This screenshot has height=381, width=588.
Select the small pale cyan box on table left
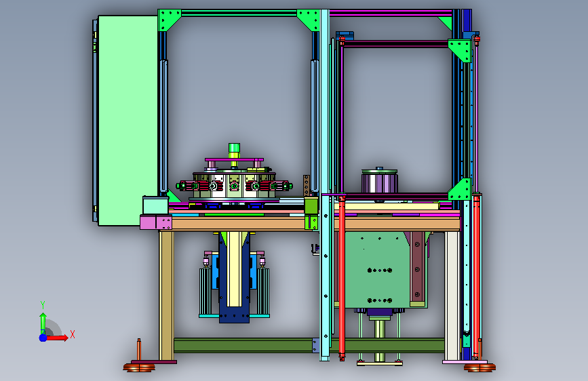point(155,205)
